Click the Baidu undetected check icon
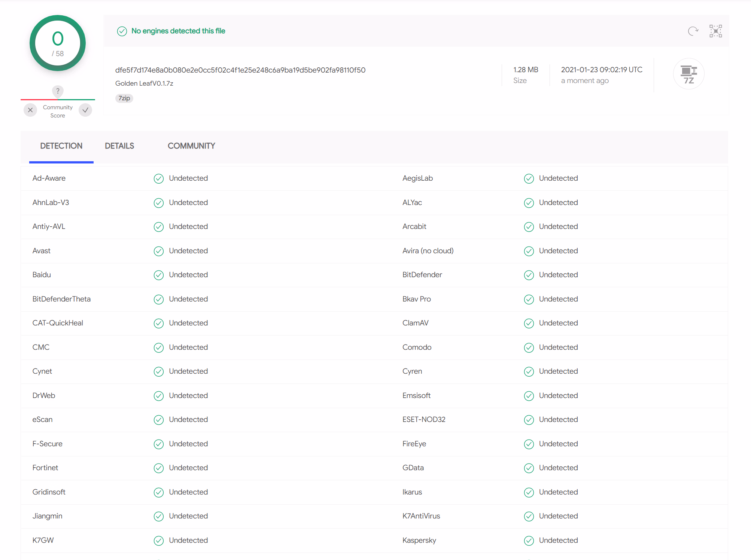Image resolution: width=751 pixels, height=560 pixels. 159,275
